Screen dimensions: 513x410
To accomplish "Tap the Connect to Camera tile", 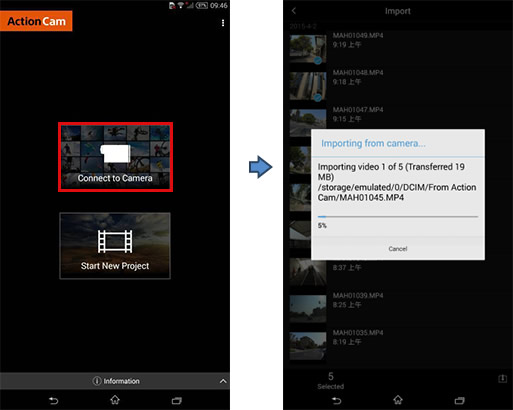I will coord(115,157).
